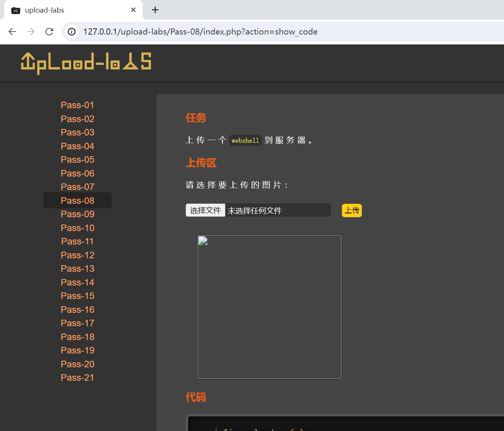The width and height of the screenshot is (504, 431).
Task: Open Pass-02 in the sidebar
Action: (78, 119)
